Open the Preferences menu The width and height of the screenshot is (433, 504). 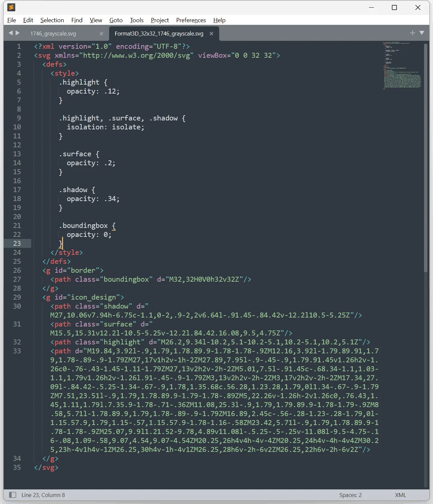[191, 20]
